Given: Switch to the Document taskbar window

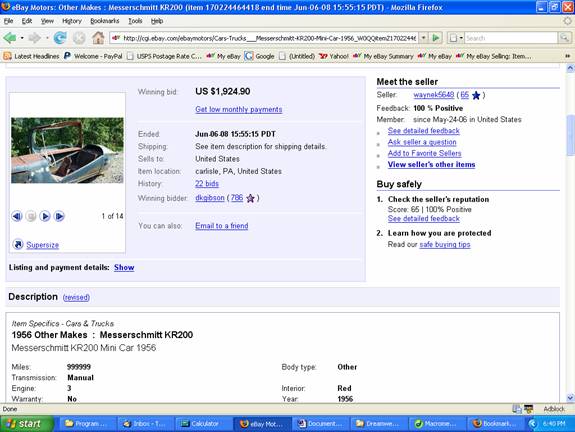Looking at the screenshot, I should pos(321,424).
